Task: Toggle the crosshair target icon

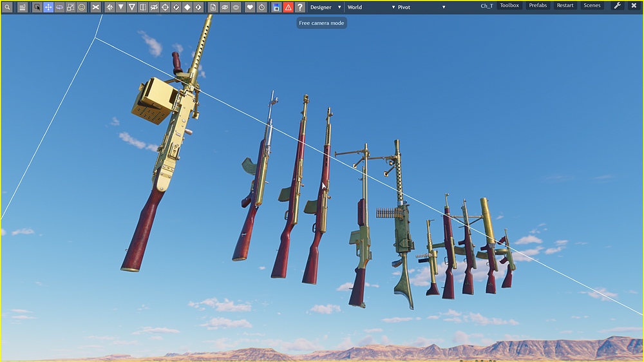Action: [x=165, y=7]
